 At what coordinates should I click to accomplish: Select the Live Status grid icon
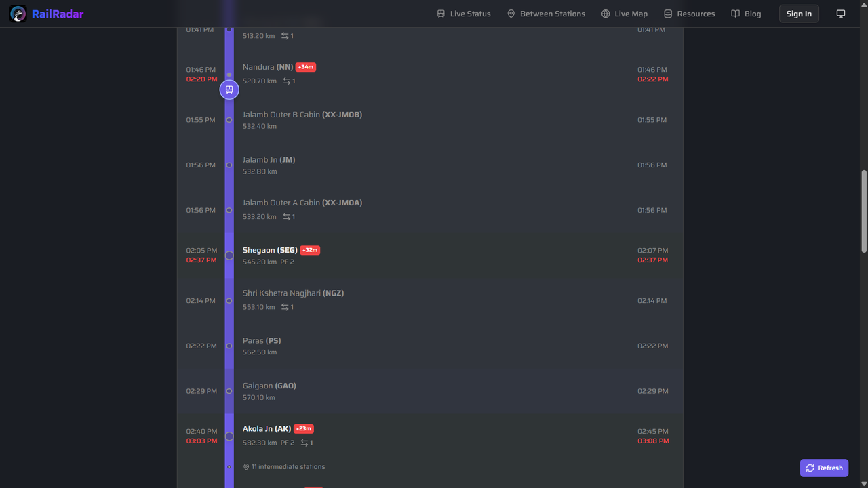[440, 14]
